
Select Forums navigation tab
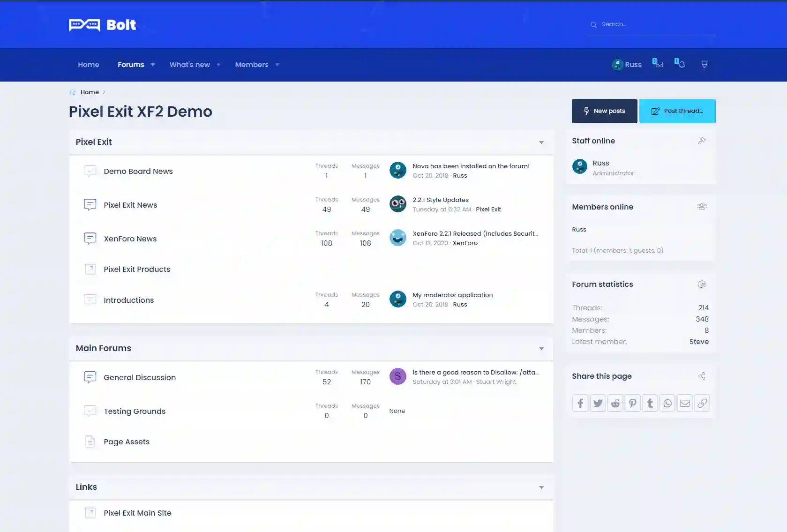click(x=131, y=65)
